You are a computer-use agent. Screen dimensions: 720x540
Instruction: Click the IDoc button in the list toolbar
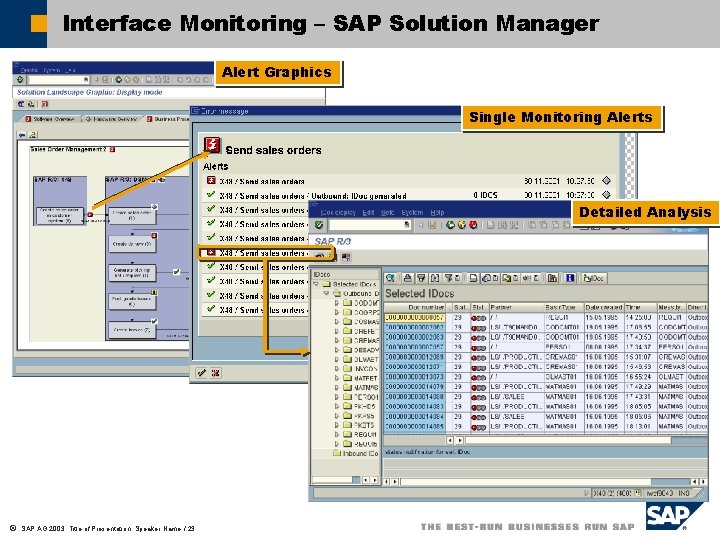[594, 278]
